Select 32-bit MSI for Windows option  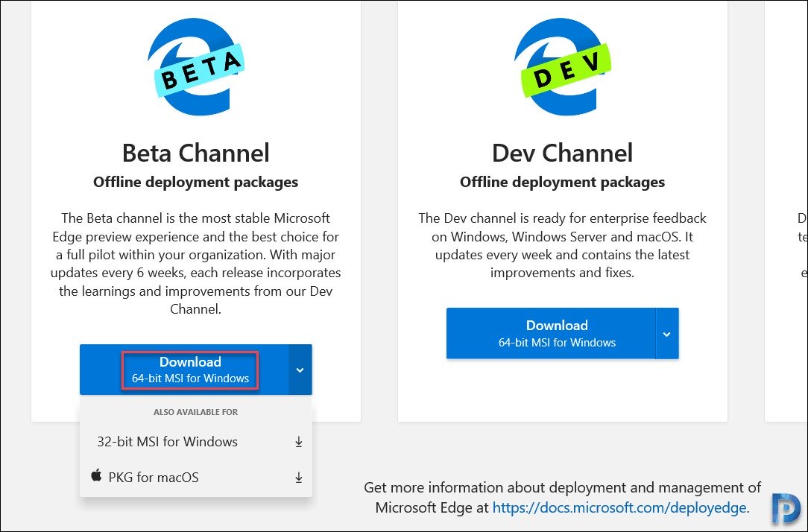[x=196, y=442]
